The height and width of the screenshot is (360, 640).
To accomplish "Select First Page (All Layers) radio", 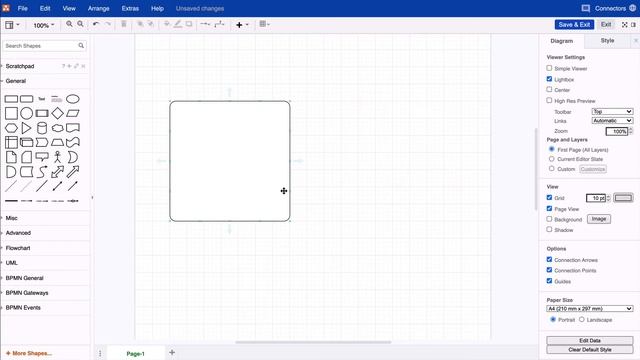I will coord(551,149).
